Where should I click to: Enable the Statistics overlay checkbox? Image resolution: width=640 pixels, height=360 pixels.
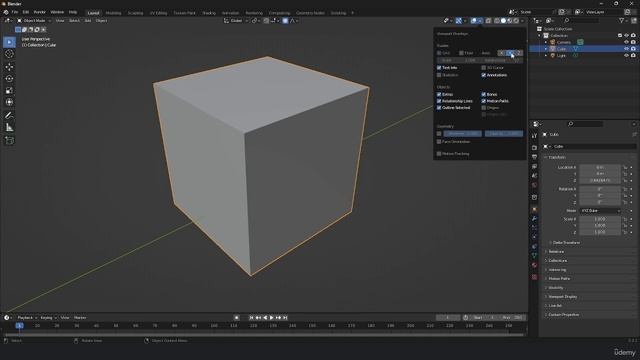coord(439,75)
